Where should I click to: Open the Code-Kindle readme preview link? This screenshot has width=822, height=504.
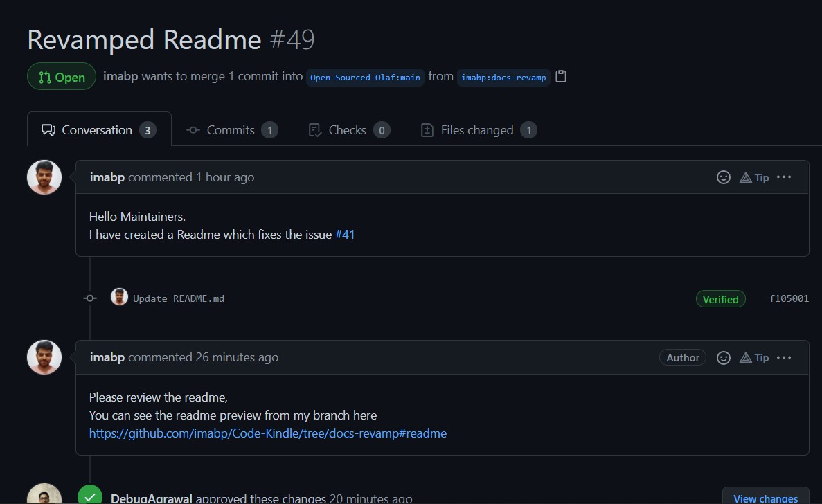(267, 433)
